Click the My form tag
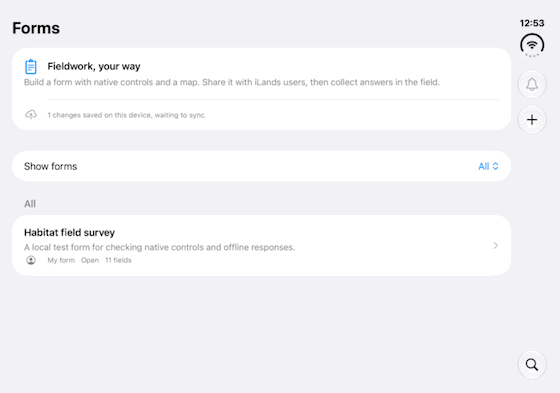The height and width of the screenshot is (393, 560). (61, 260)
